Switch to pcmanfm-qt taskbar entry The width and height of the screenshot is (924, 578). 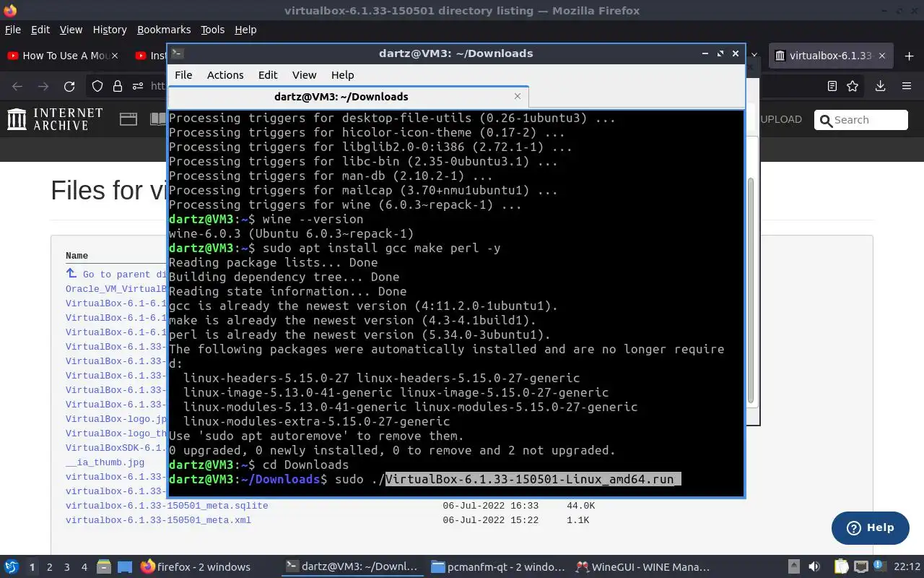498,567
